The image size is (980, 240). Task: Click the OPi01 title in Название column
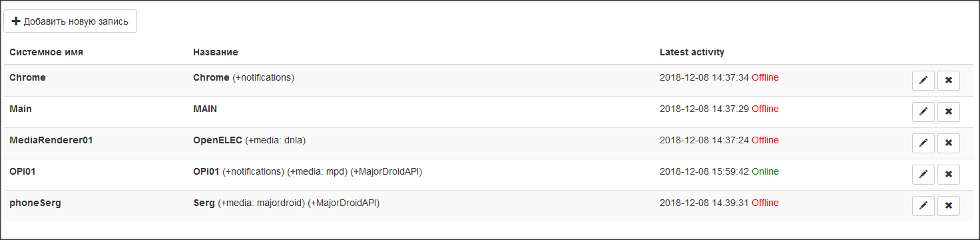pos(206,171)
